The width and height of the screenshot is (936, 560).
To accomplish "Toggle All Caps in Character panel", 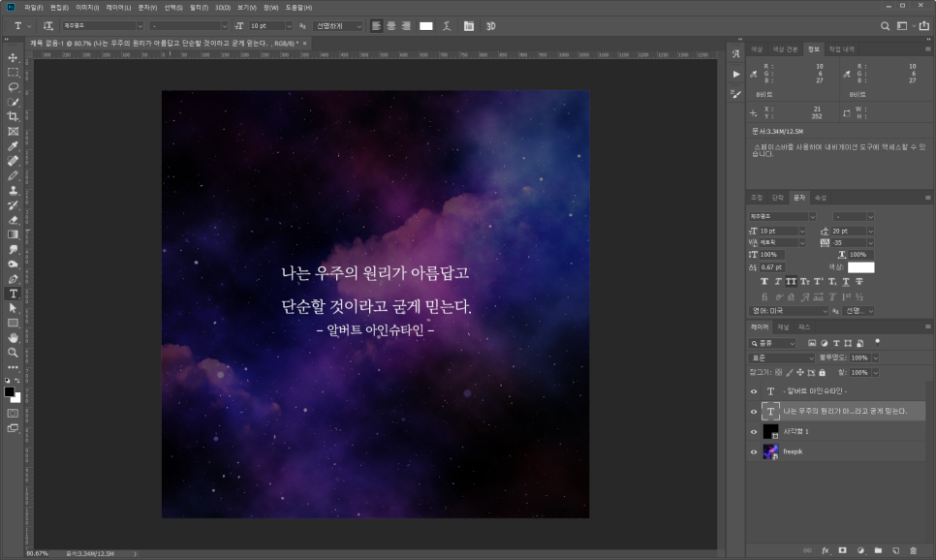I will [x=792, y=281].
